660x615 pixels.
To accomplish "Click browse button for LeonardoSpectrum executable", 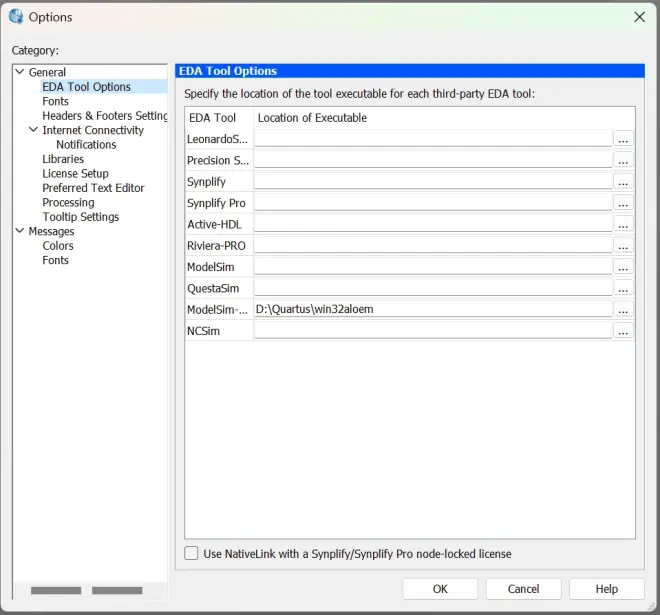I will [623, 139].
